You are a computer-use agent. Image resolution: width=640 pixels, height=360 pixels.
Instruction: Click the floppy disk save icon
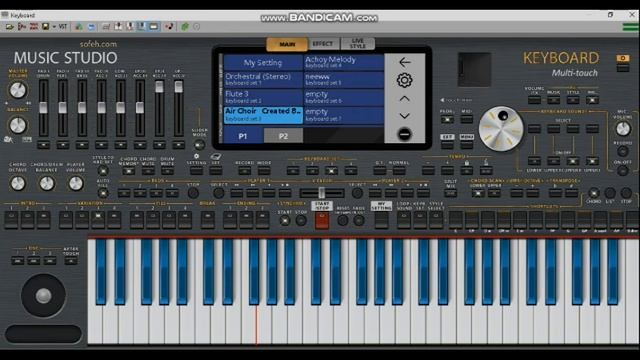[45, 27]
